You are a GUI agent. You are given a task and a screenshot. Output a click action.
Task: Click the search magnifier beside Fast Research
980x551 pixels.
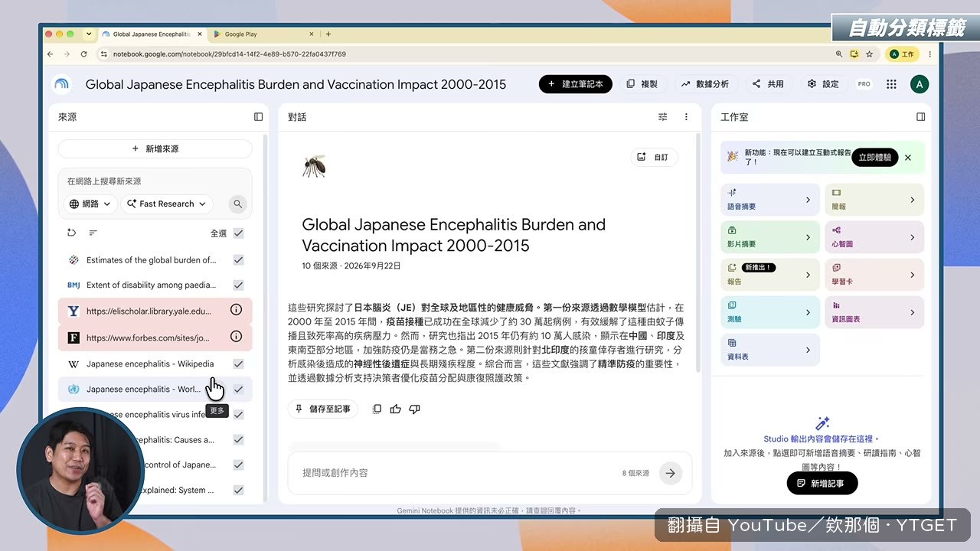point(237,204)
